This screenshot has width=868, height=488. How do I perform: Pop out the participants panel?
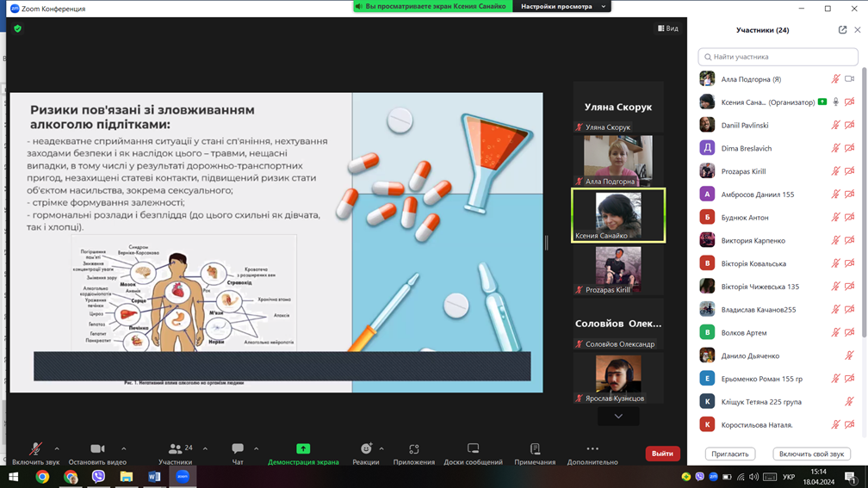842,30
